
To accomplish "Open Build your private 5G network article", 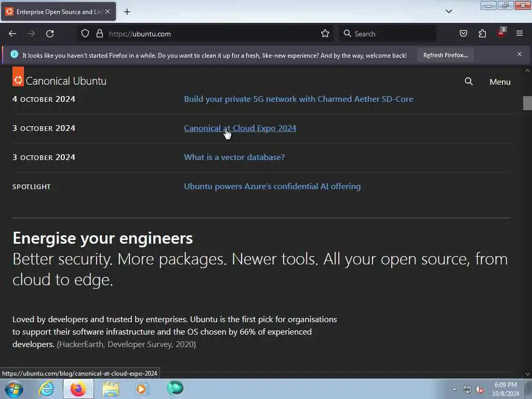I will tap(299, 99).
